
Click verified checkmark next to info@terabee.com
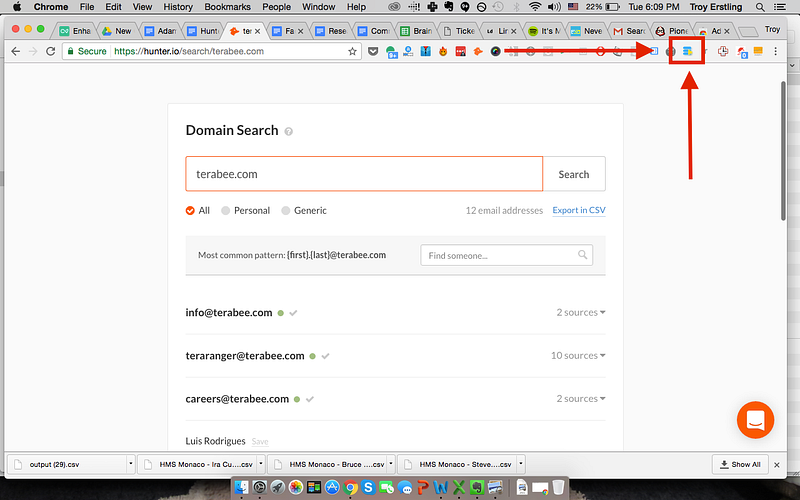[293, 313]
